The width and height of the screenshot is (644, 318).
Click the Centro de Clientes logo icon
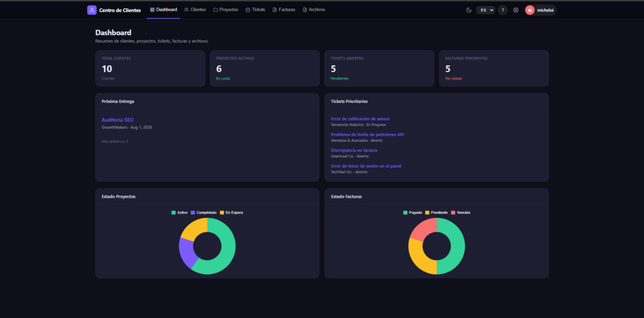(x=92, y=10)
